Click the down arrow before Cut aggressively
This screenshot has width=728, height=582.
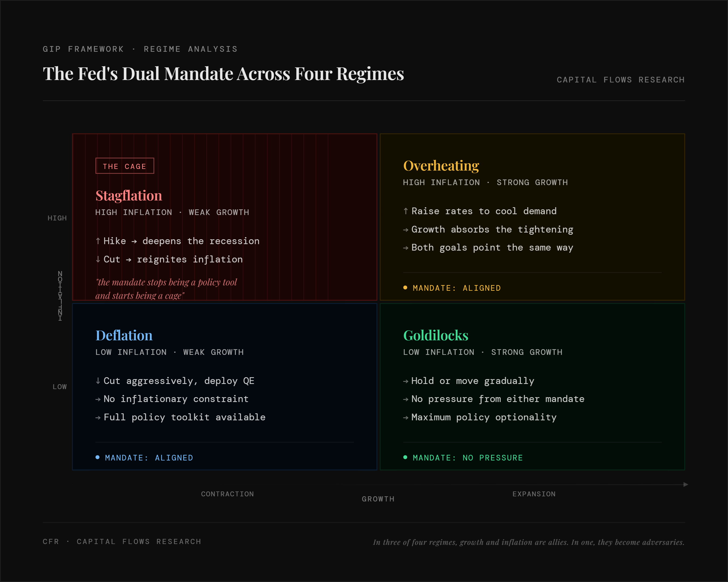pos(98,381)
